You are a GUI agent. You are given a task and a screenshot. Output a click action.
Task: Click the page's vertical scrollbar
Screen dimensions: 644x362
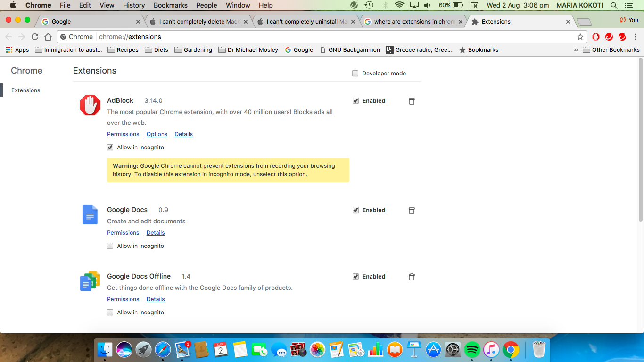pos(640,140)
